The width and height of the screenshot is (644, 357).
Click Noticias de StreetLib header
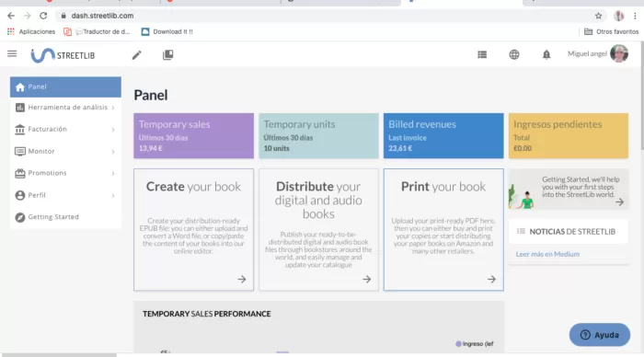tap(569, 232)
